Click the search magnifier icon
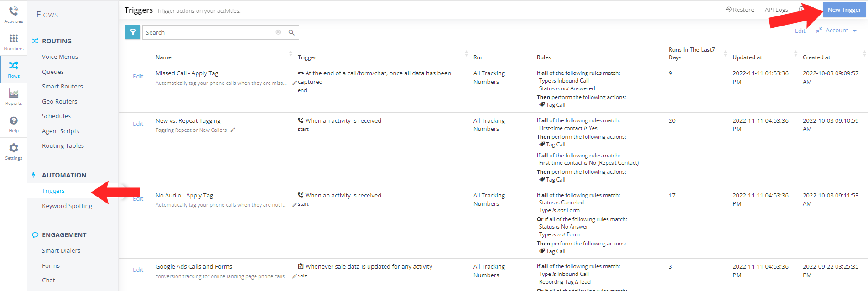868x291 pixels. [291, 32]
